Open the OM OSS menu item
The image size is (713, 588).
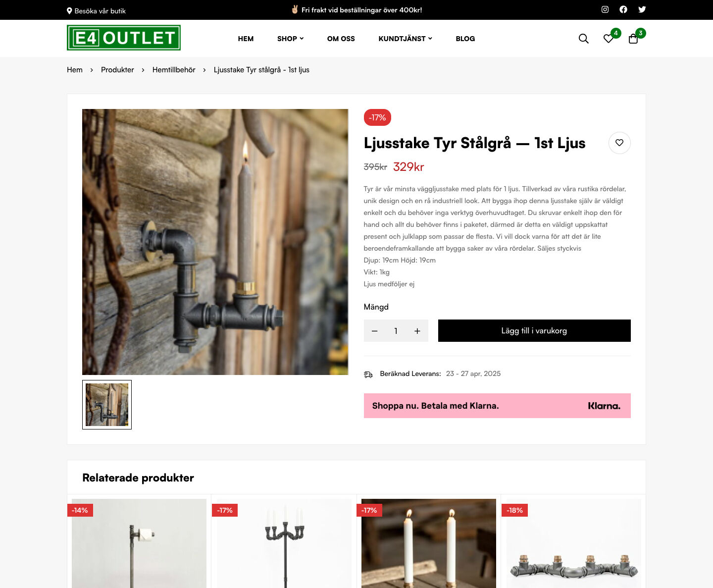coord(341,39)
